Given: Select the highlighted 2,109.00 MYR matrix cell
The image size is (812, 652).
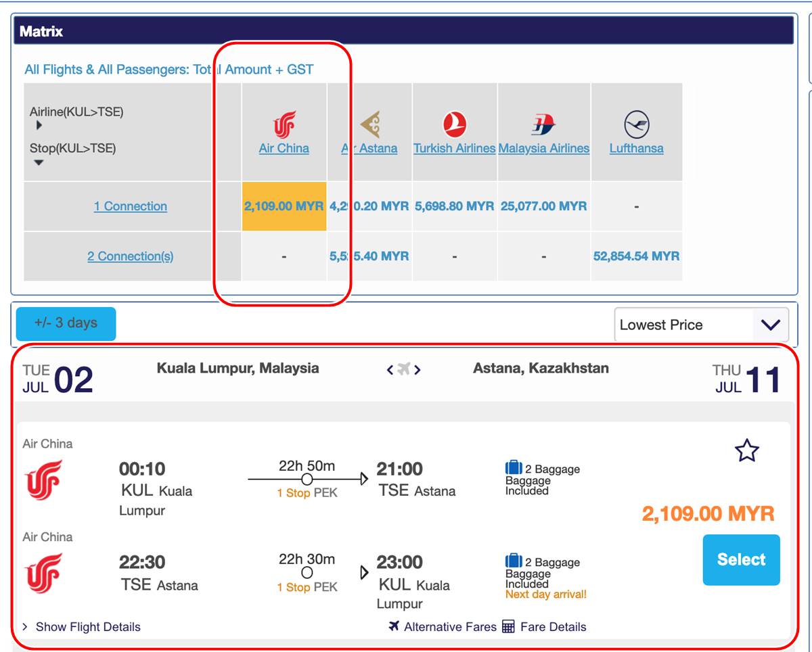Looking at the screenshot, I should pos(284,206).
